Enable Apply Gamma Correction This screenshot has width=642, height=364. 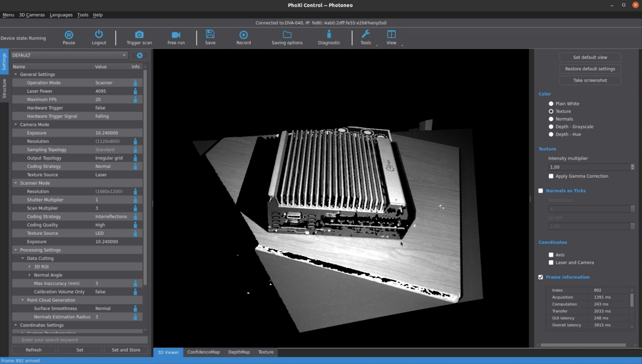pos(551,176)
